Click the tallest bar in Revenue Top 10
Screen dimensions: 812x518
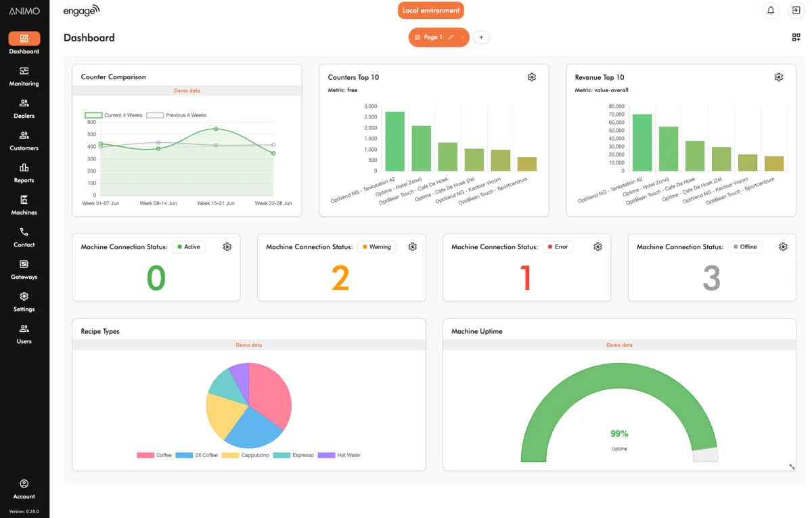(642, 142)
